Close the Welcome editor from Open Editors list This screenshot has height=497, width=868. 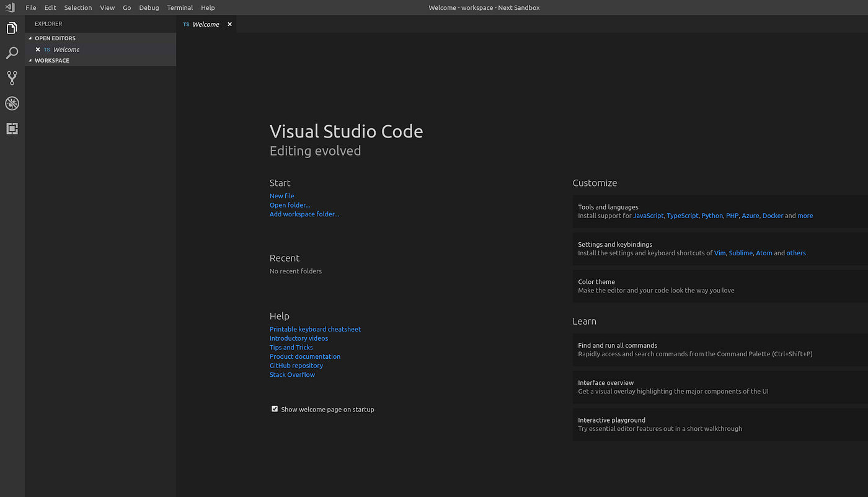[37, 49]
